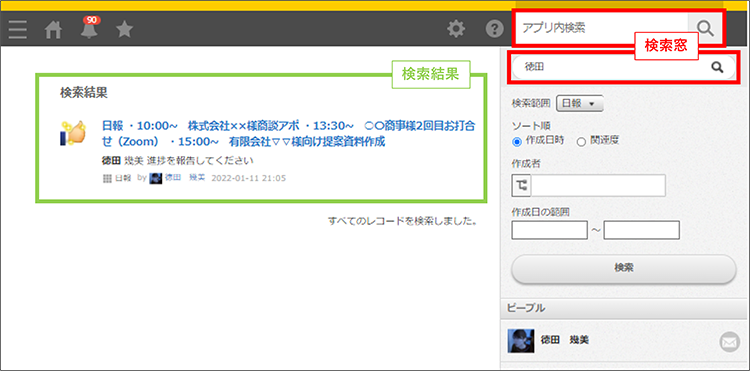This screenshot has height=371, width=750.
Task: Click the 2022-01-11 21:05 timestamp text
Action: pyautogui.click(x=249, y=178)
